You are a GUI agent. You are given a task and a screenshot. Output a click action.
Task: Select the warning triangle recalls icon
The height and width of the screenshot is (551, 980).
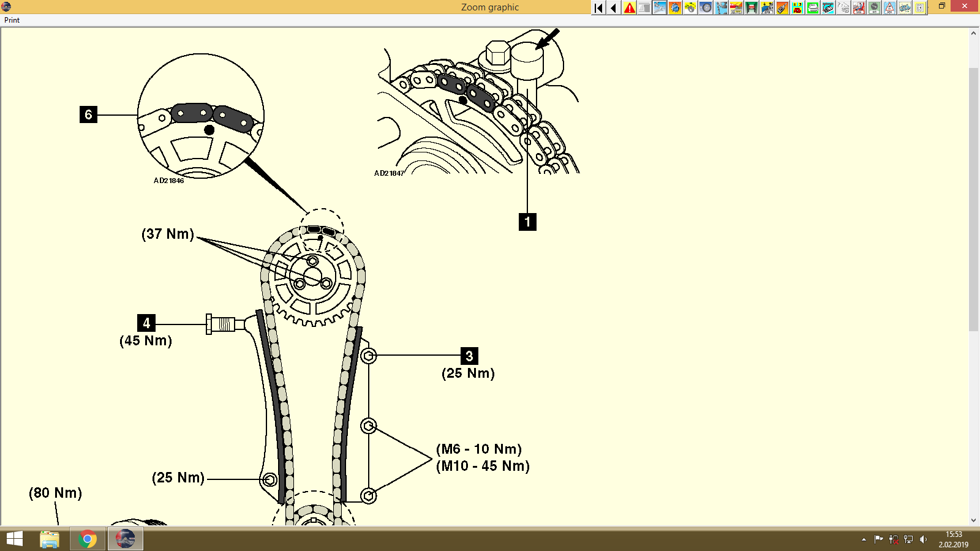tap(629, 7)
